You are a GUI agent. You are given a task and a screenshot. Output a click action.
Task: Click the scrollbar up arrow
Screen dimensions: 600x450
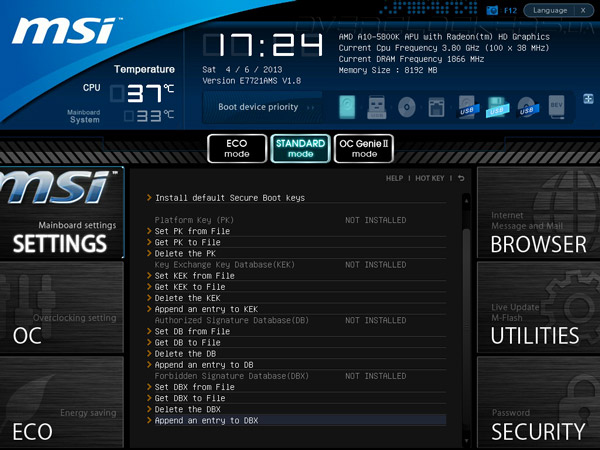[x=466, y=199]
